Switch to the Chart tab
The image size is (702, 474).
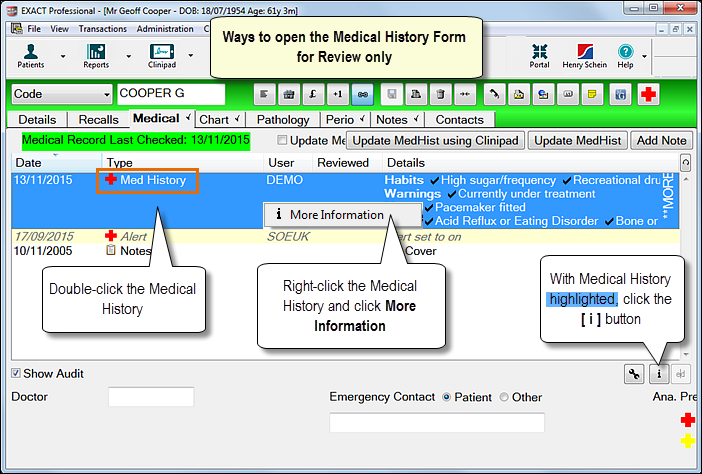pos(219,120)
